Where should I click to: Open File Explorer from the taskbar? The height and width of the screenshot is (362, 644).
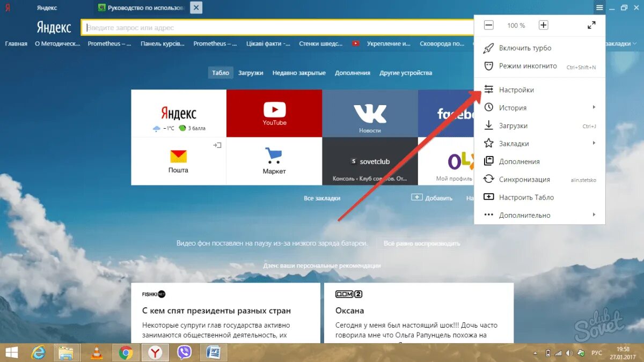pyautogui.click(x=67, y=352)
